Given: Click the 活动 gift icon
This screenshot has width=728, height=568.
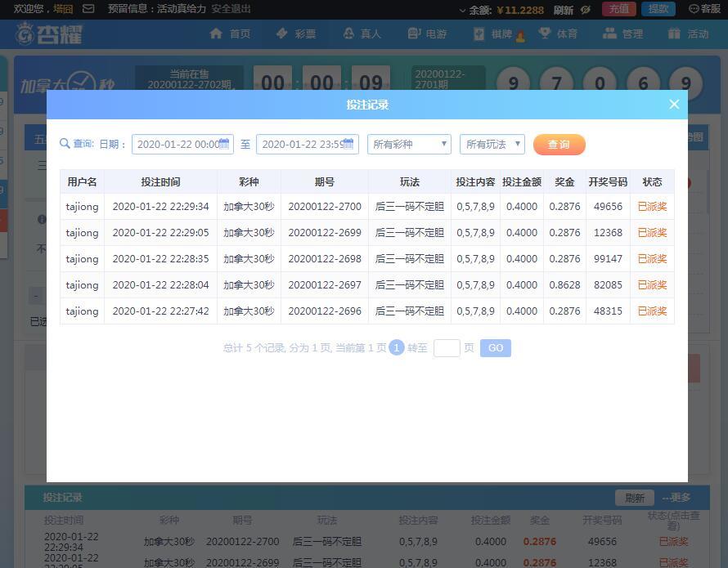Looking at the screenshot, I should [x=674, y=34].
